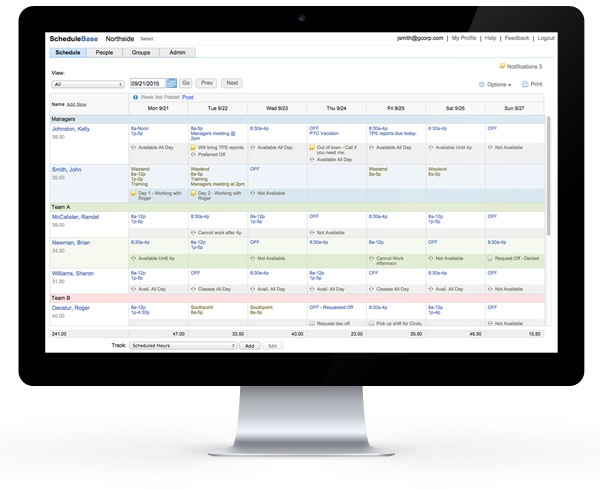This screenshot has height=490, width=600.
Task: Click Request Off - Denied icon on Sunday
Action: pos(491,258)
